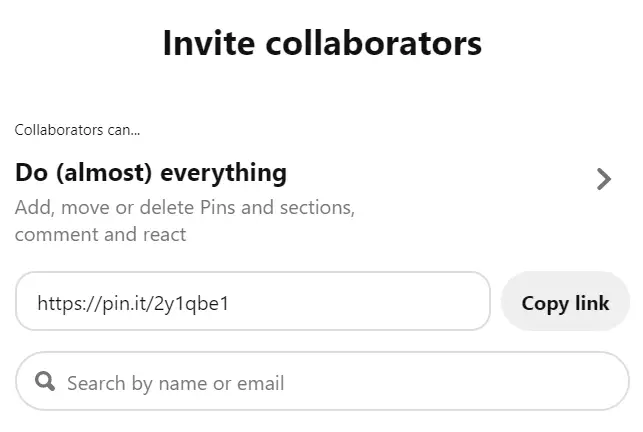Click the Add, move or delete Pins description
The height and width of the screenshot is (432, 643).
pyautogui.click(x=185, y=207)
